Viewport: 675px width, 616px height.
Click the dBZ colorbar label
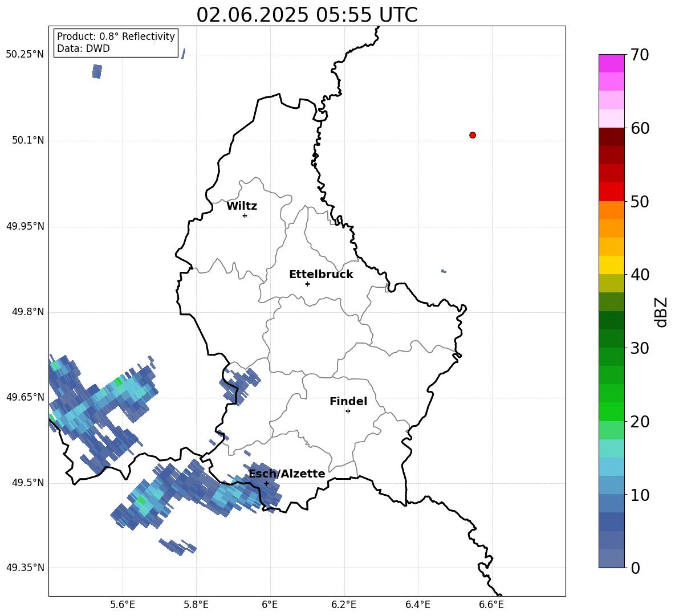(x=661, y=312)
